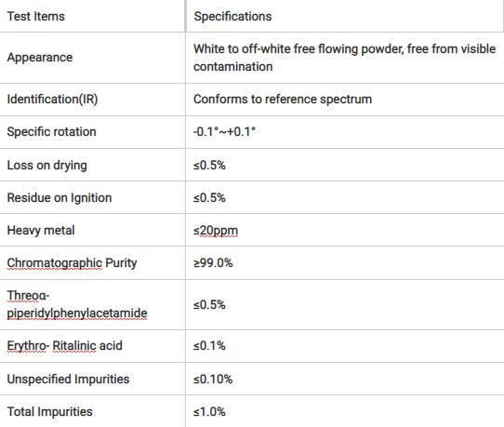The height and width of the screenshot is (427, 504).
Task: Click the ≤0.1% Ritalinic acid limit
Action: point(209,346)
